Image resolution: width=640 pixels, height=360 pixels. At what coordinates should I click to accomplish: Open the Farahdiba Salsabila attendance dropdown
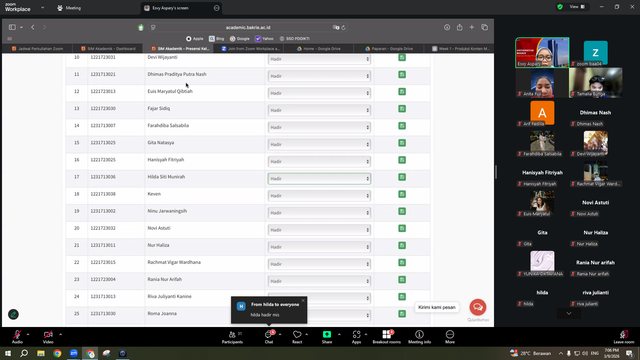coord(319,127)
